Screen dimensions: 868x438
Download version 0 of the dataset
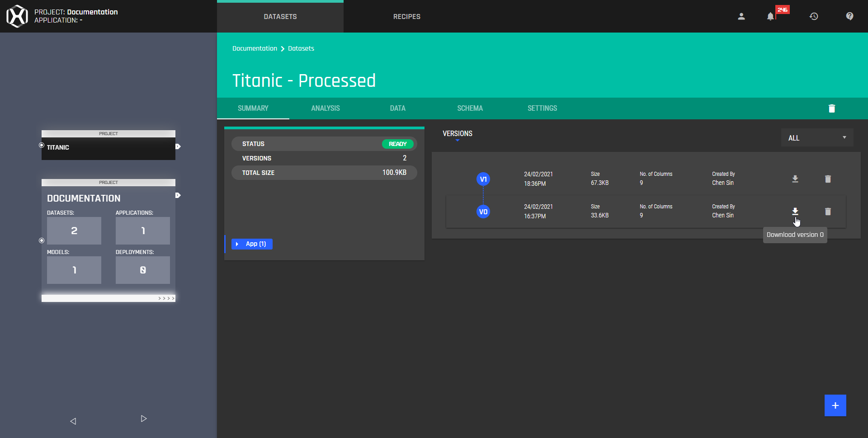[x=795, y=212]
